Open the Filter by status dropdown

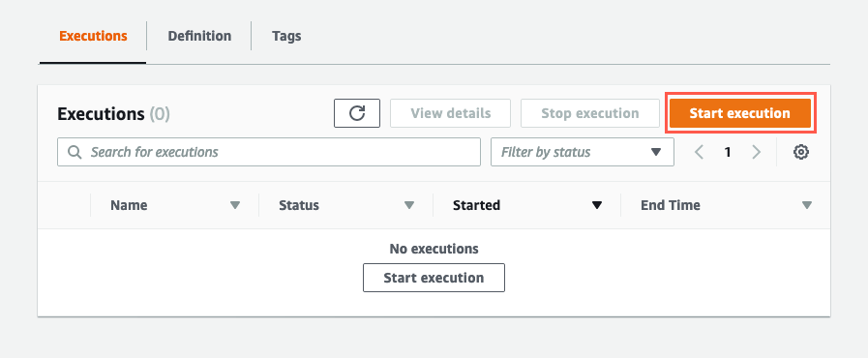(x=583, y=152)
